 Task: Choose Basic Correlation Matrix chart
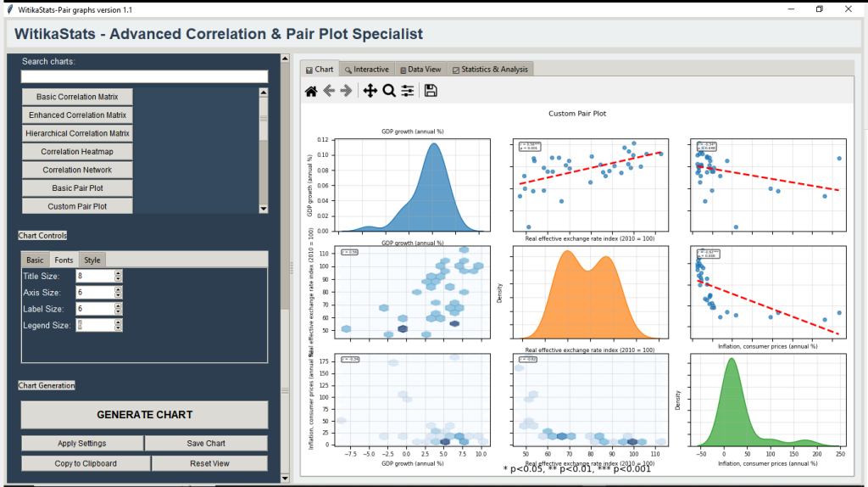click(x=77, y=97)
